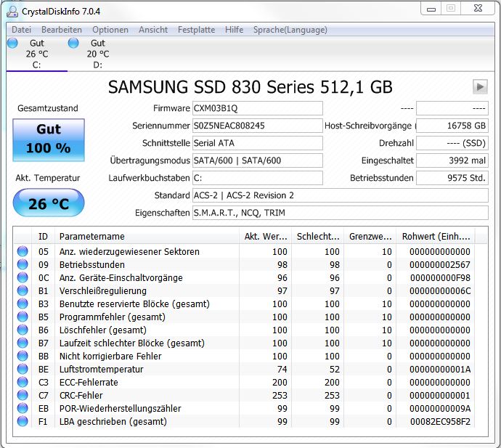Switch to the C: drive tab
501x448 pixels.
point(37,54)
